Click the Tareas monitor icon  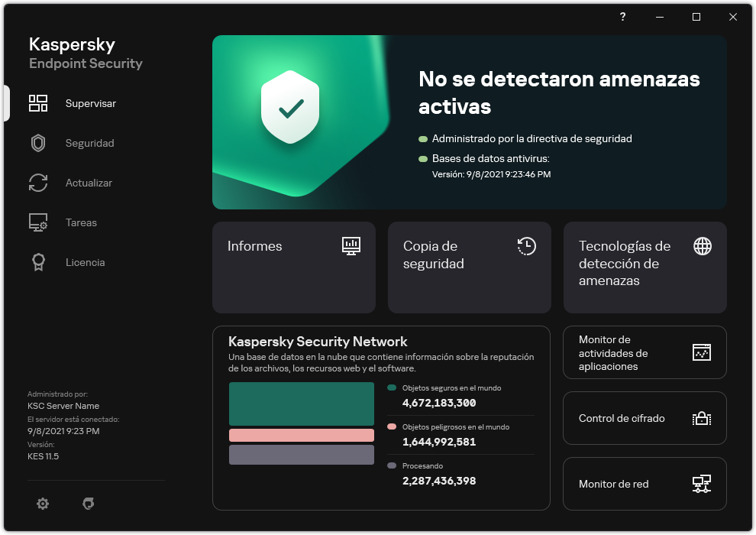[38, 222]
